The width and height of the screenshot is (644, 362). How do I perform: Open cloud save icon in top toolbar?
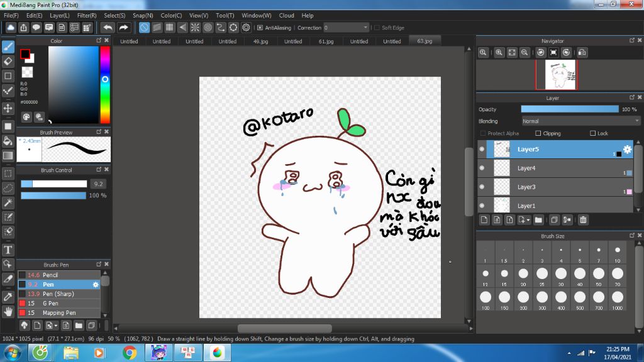click(x=11, y=28)
